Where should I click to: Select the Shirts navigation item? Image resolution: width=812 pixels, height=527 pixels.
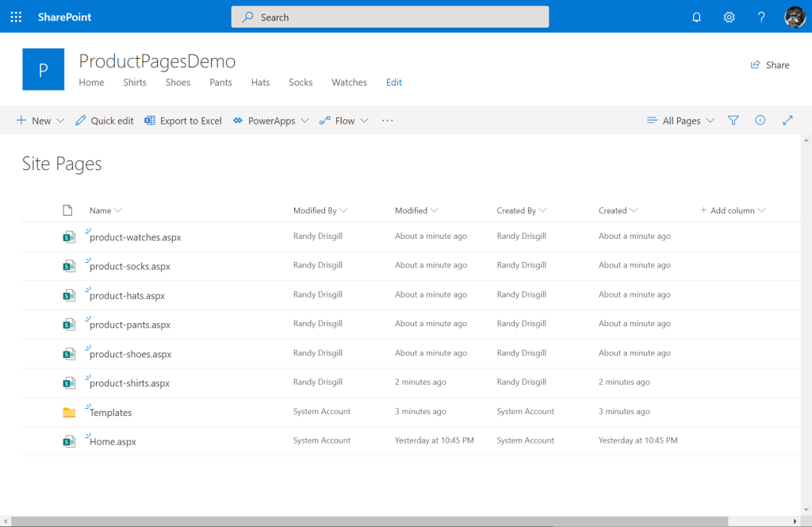click(135, 83)
